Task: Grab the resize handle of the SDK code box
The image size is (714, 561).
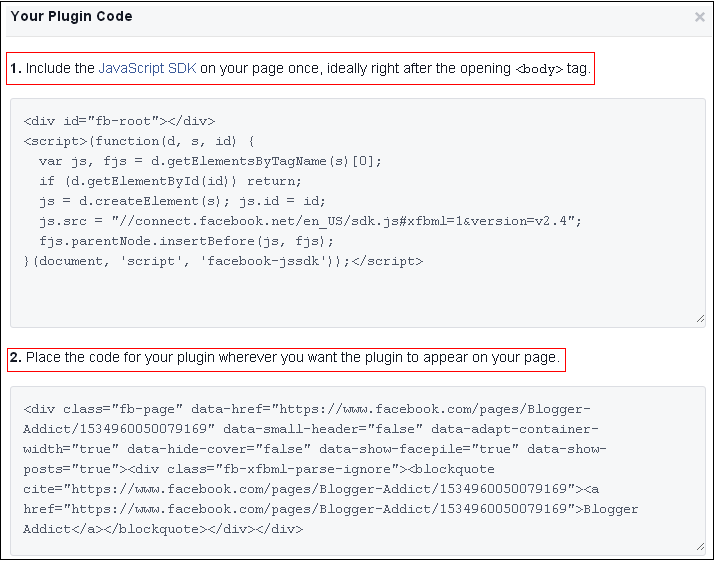Action: click(700, 320)
